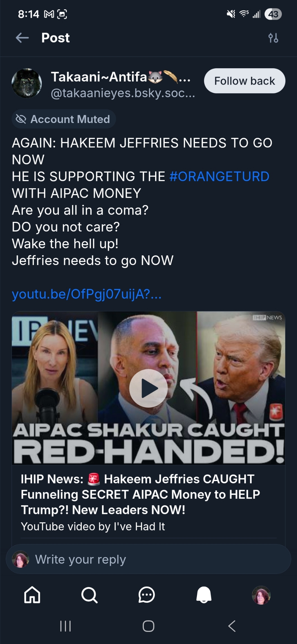This screenshot has height=644, width=297.
Task: Open the Notifications bell tab
Action: 204,595
